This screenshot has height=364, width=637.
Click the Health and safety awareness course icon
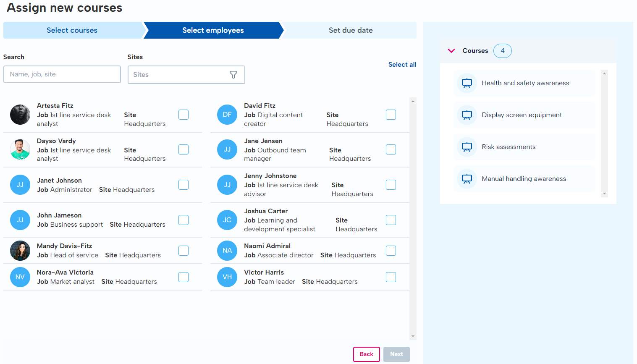(467, 83)
